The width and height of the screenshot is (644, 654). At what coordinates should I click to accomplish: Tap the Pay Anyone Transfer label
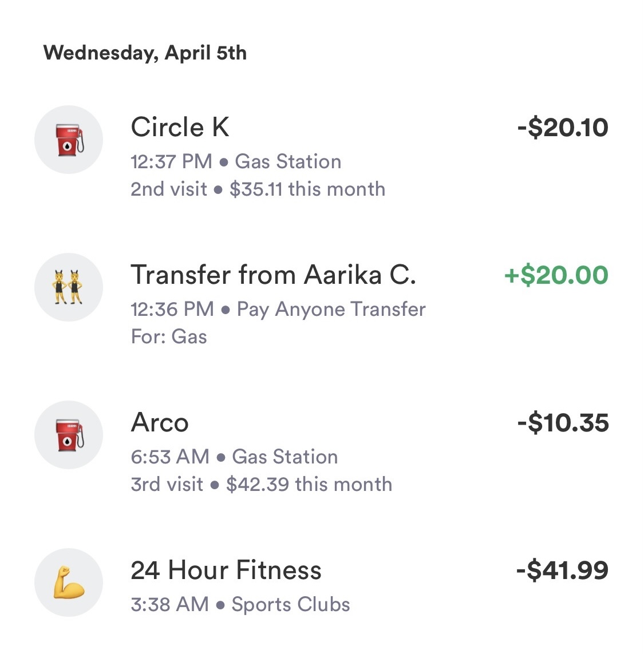[x=331, y=310]
